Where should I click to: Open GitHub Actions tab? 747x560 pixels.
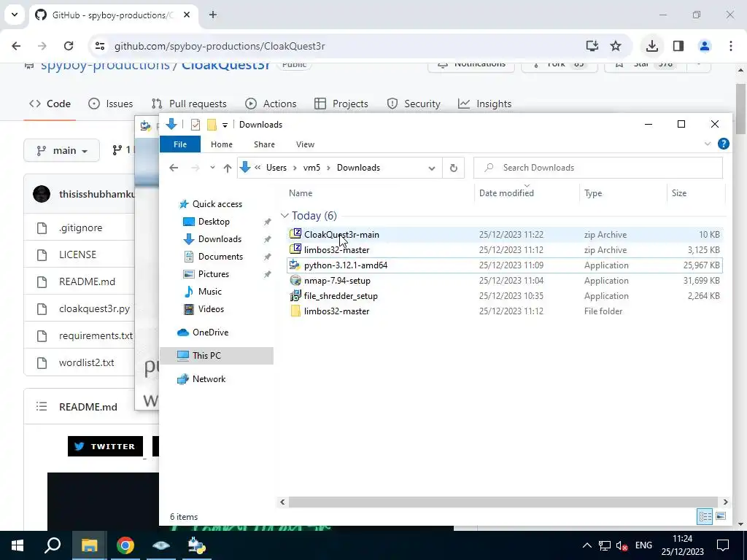click(x=271, y=104)
